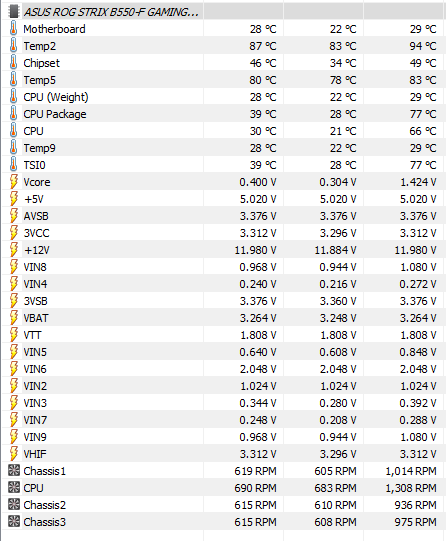Select the AVSB voltage row
This screenshot has width=446, height=541.
[223, 216]
